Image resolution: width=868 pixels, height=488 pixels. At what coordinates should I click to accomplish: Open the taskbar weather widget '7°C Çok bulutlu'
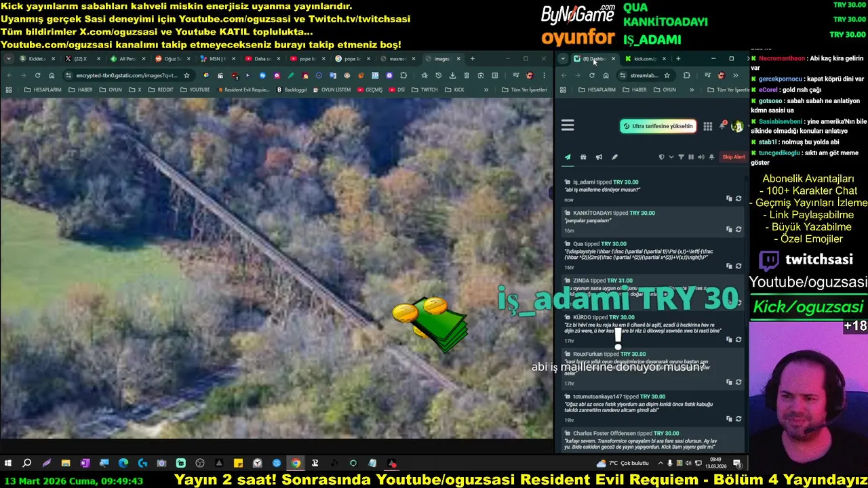pos(623,464)
